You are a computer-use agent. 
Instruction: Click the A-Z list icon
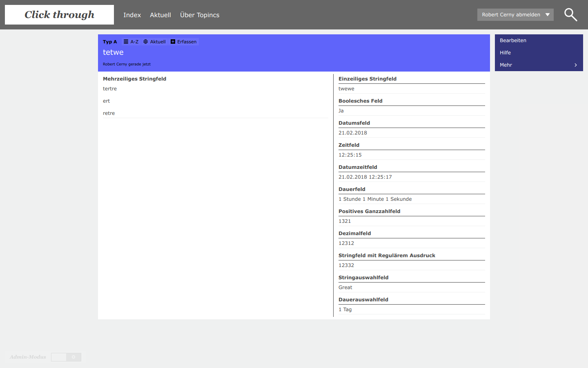point(126,42)
